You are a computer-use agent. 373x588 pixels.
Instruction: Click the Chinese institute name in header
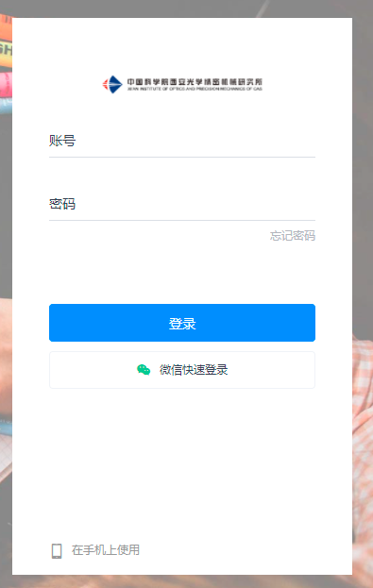point(195,82)
